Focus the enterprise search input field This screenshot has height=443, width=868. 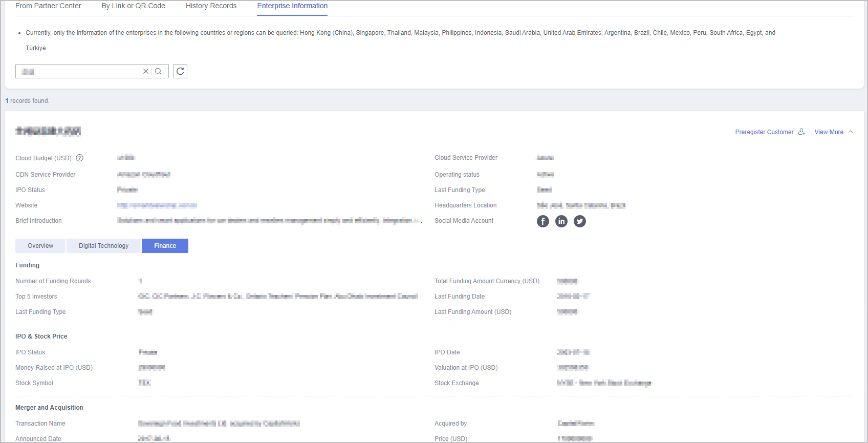click(x=79, y=71)
